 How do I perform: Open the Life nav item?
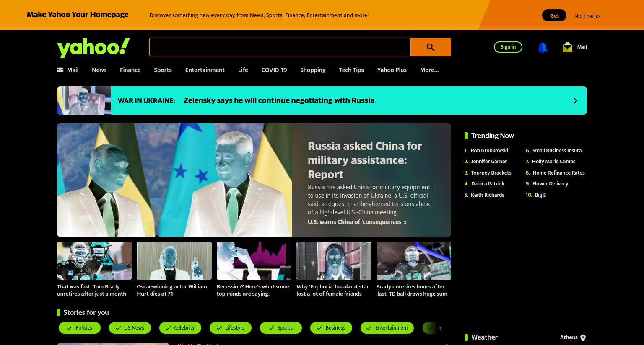tap(243, 70)
